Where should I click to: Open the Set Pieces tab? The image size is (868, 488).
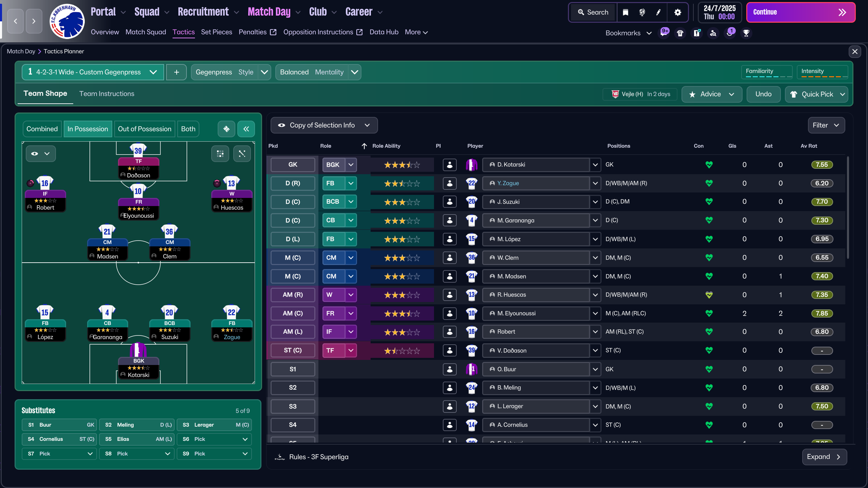216,32
